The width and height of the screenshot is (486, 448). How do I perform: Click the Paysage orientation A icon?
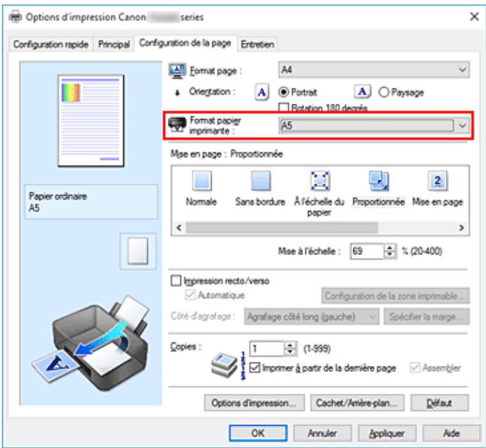(362, 92)
